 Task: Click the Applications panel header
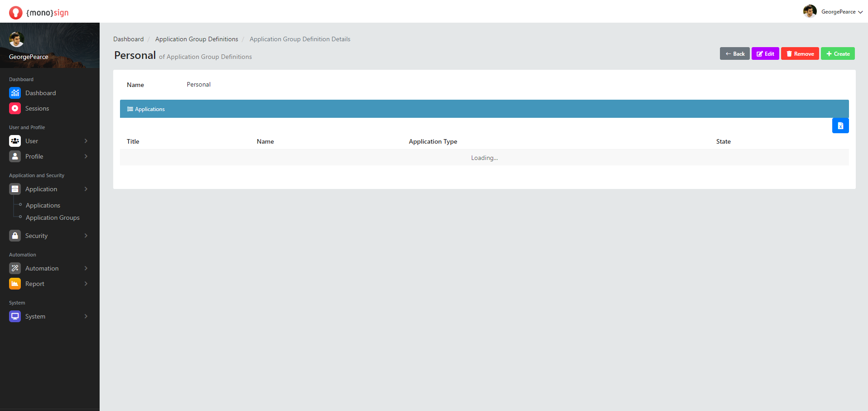point(484,109)
